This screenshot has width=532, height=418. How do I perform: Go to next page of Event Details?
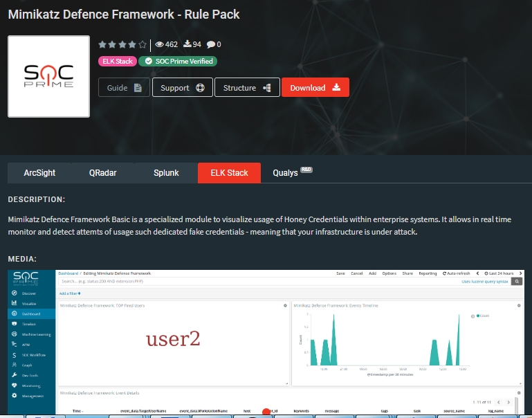click(x=508, y=402)
